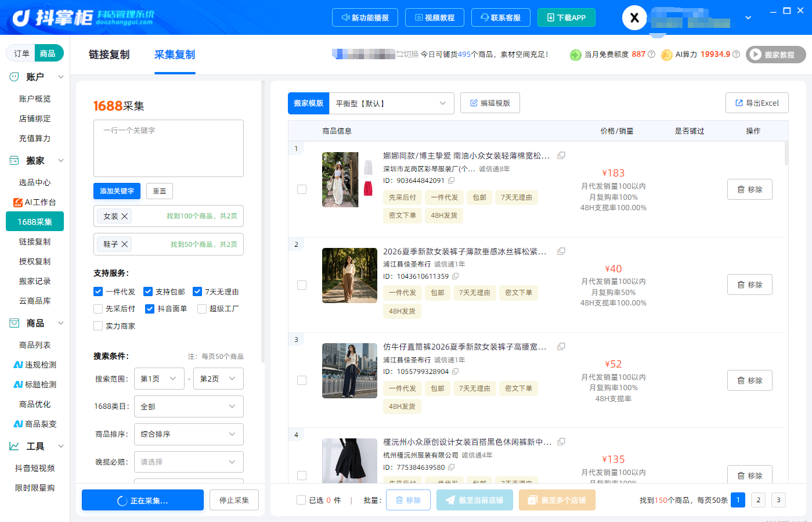Remove the 女装 keyword tag

coord(124,216)
